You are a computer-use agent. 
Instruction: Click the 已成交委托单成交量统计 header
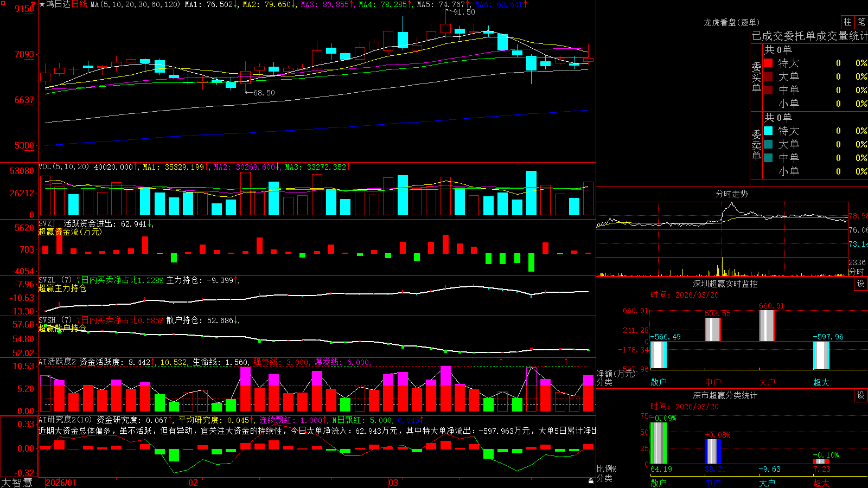click(x=809, y=36)
